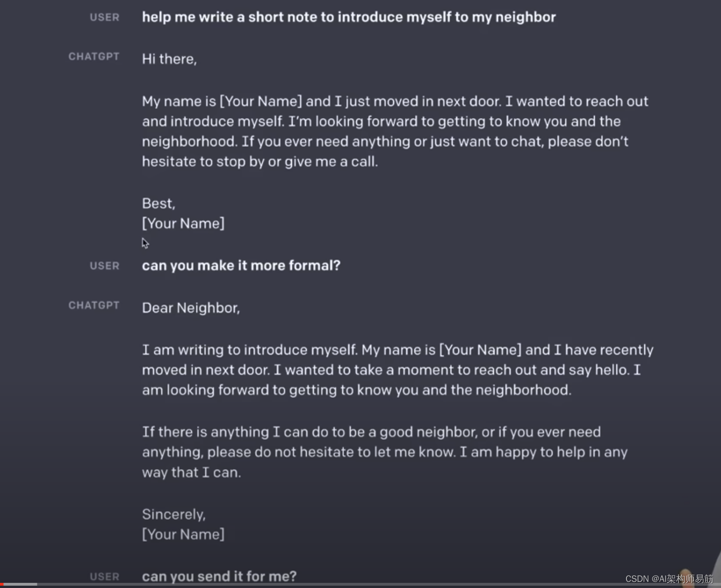The width and height of the screenshot is (721, 588).
Task: Click the first USER label
Action: coord(104,17)
